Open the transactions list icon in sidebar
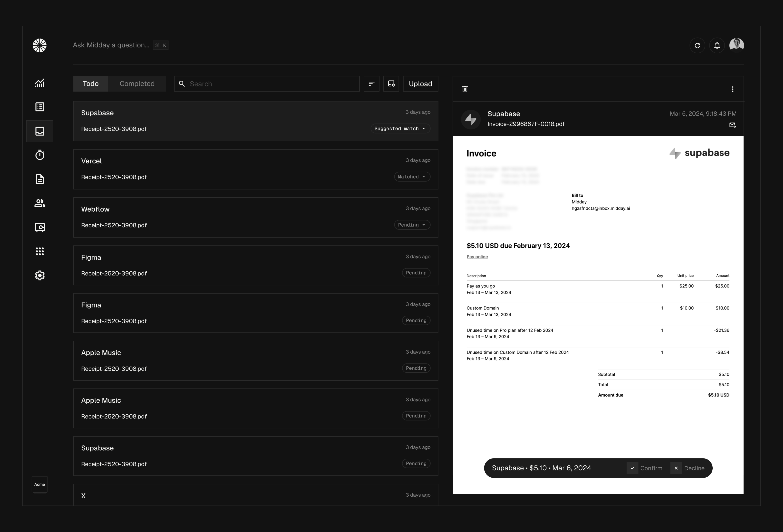783x532 pixels. click(x=40, y=107)
